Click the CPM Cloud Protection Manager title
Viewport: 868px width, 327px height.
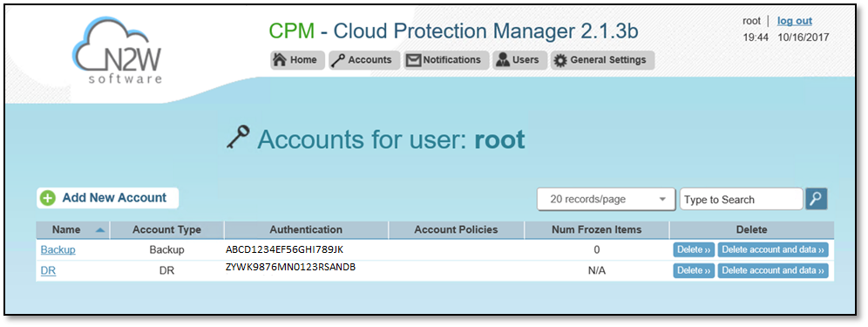[453, 31]
